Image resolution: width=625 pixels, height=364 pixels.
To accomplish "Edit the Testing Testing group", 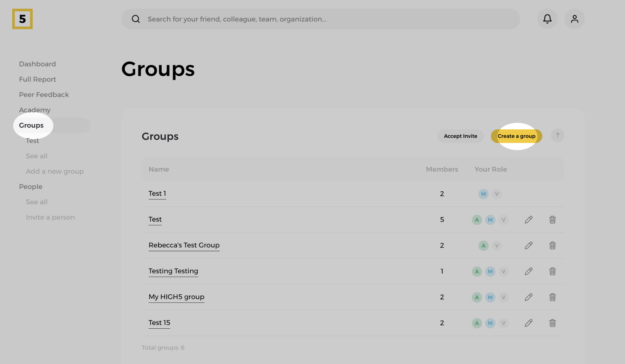I will coord(529,271).
